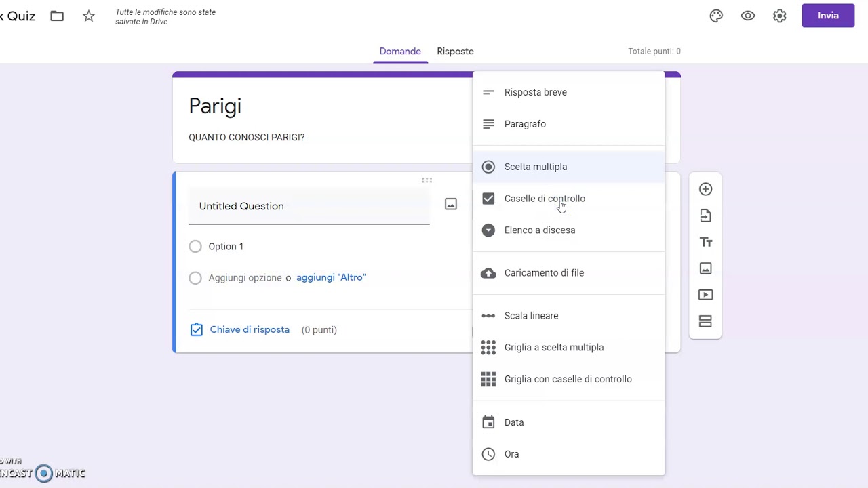Click the Caselle di controllo checkbox icon
Image resolution: width=868 pixels, height=488 pixels.
pyautogui.click(x=488, y=199)
